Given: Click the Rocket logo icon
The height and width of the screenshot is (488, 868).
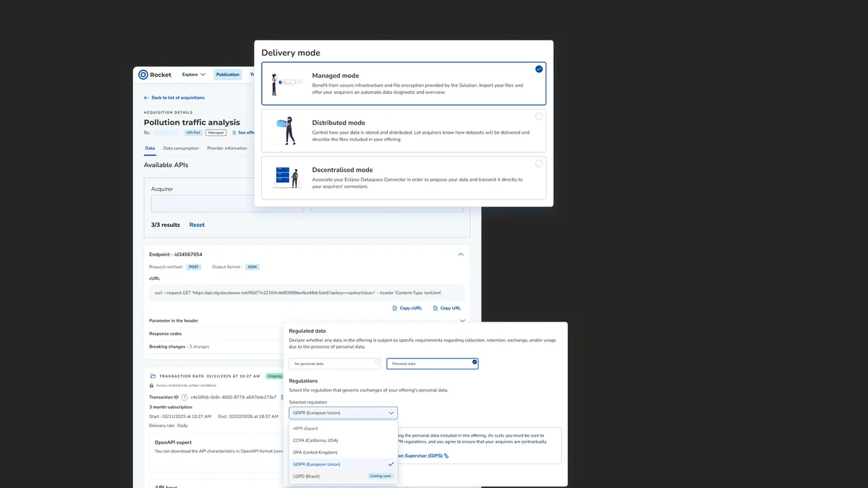Looking at the screenshot, I should click(x=143, y=74).
